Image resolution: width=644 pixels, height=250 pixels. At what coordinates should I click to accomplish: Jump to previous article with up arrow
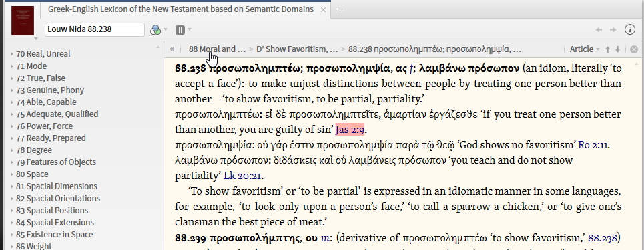(607, 49)
